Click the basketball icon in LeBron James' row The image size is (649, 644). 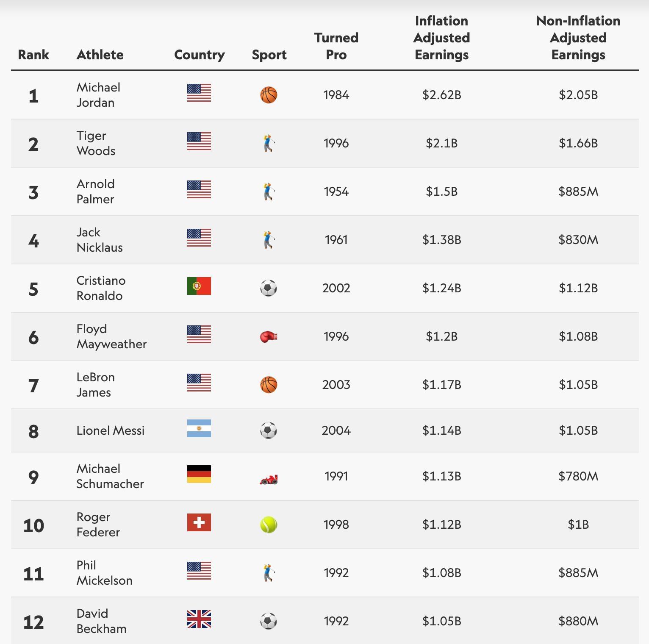(x=269, y=385)
